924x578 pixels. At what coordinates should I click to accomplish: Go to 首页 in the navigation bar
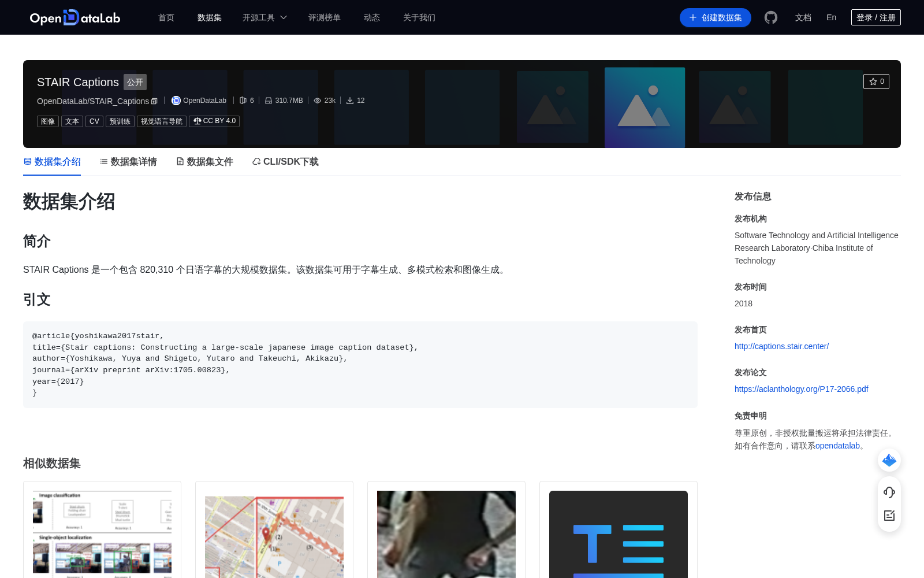(x=166, y=17)
